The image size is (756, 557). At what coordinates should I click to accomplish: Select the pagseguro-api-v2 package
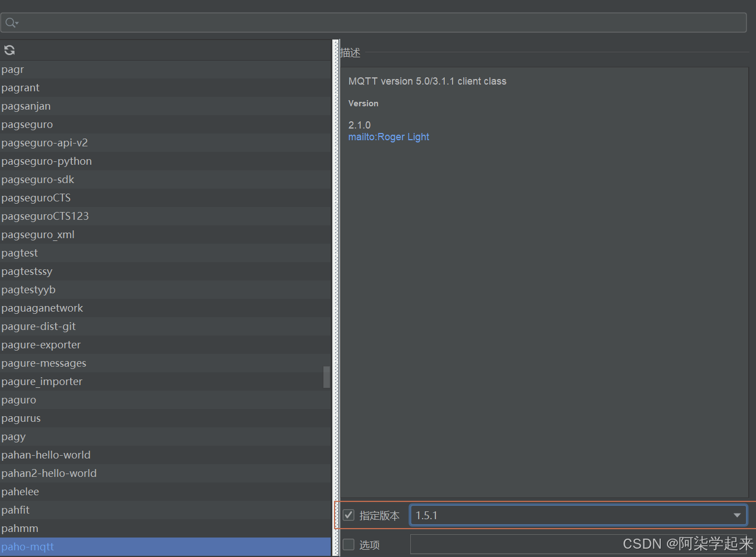coord(165,142)
